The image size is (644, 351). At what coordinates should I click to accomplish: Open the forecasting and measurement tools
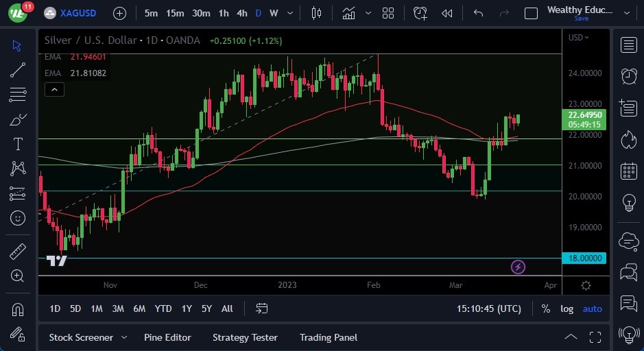(17, 193)
